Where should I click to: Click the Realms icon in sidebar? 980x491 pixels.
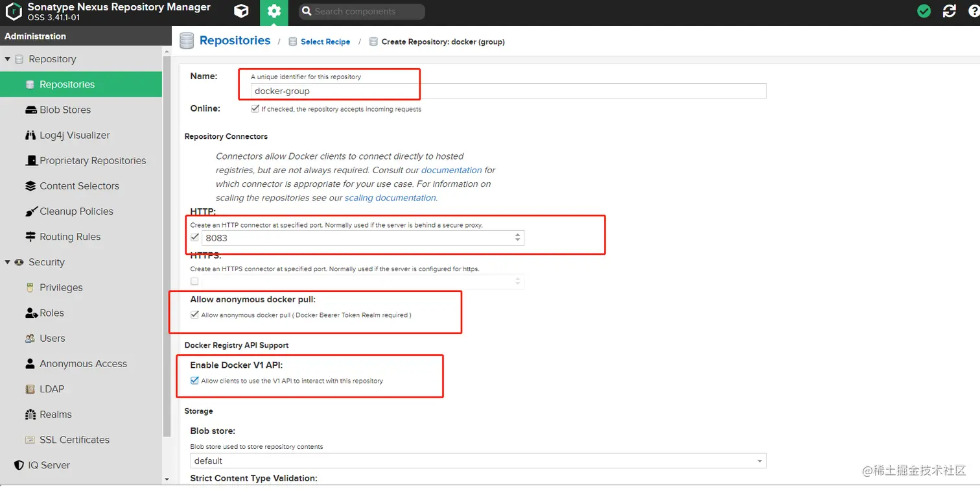click(30, 414)
